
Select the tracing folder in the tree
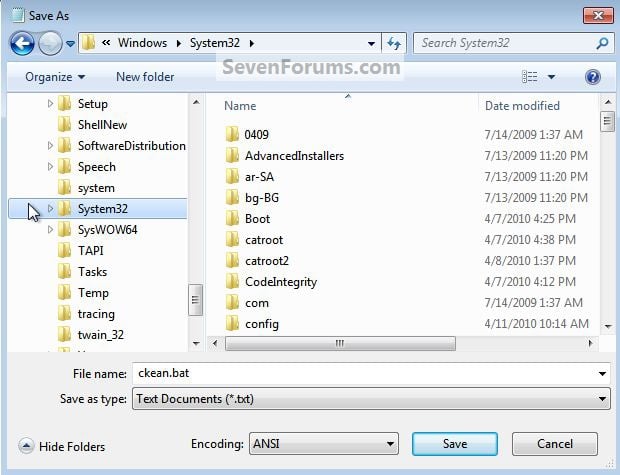tap(96, 314)
